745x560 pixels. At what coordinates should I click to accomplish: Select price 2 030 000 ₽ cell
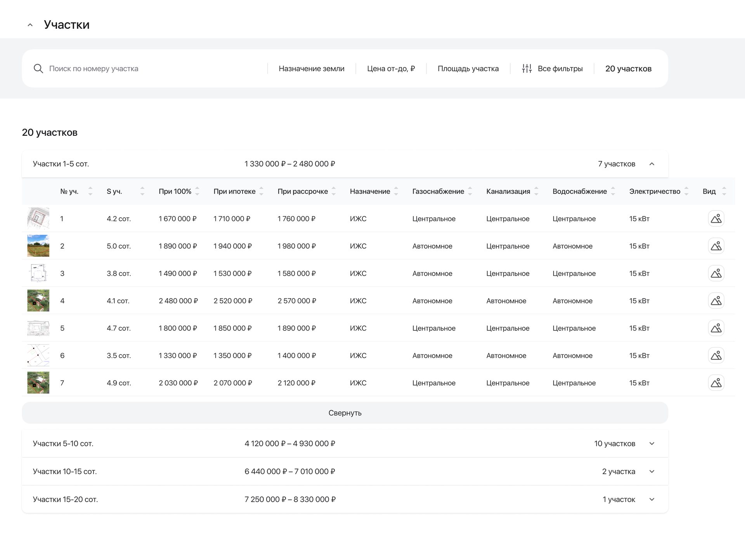coord(178,383)
